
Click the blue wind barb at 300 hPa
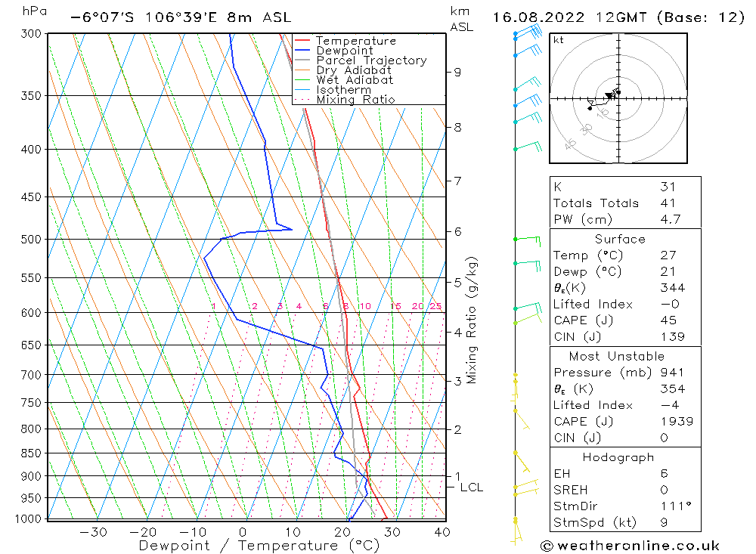528,32
